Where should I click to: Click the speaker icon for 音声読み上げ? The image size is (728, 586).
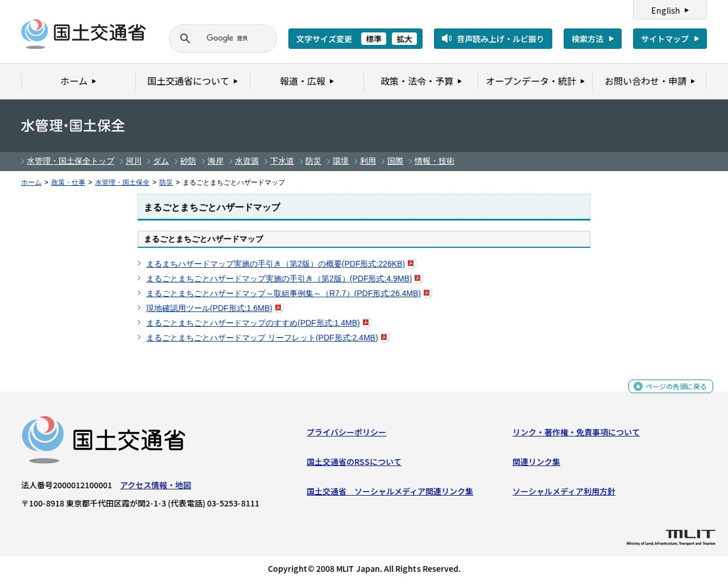point(446,39)
